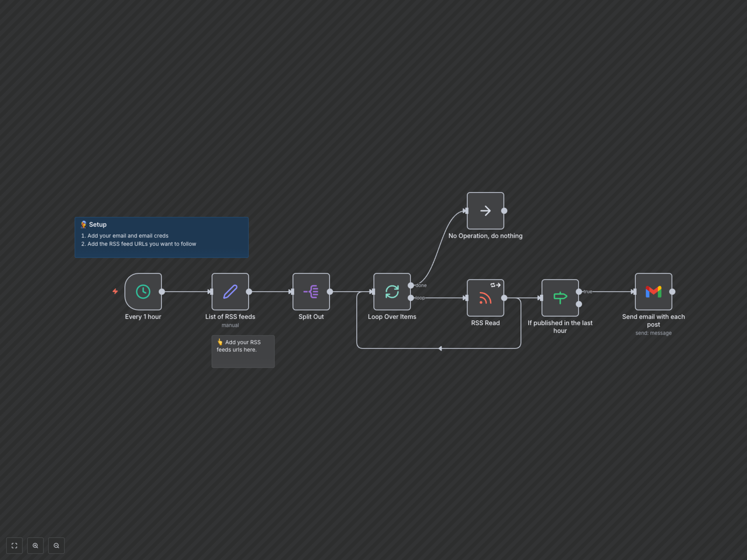Select the Every 1 hour schedule trigger node

[143, 292]
